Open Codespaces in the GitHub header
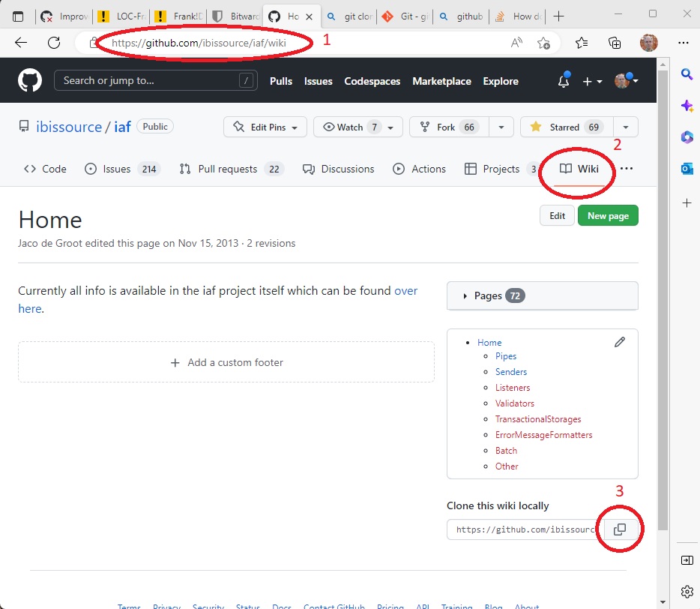 tap(372, 81)
